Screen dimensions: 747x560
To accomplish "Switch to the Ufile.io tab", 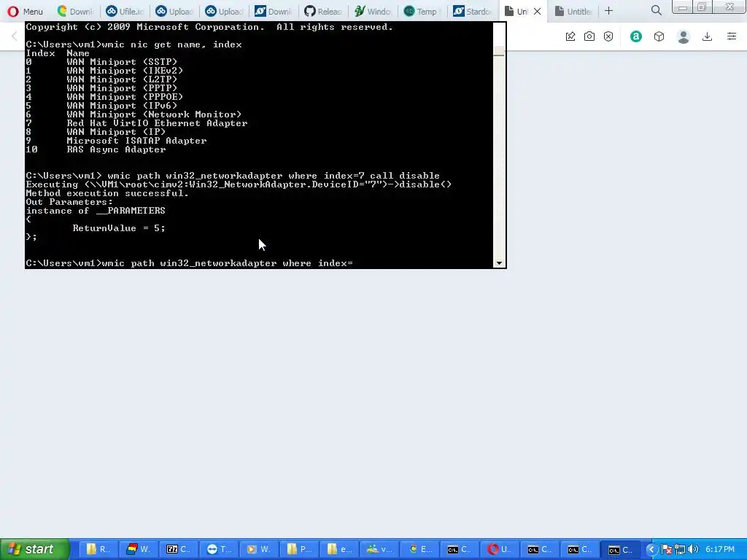I will [x=124, y=11].
